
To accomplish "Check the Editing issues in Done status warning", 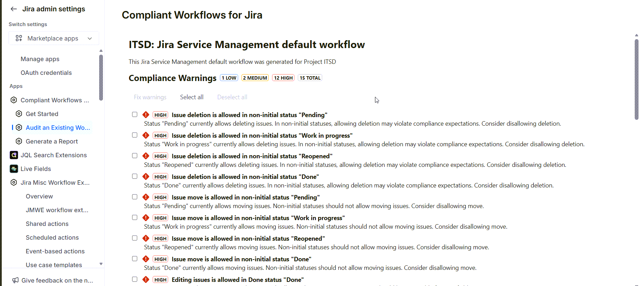I will coord(134,279).
